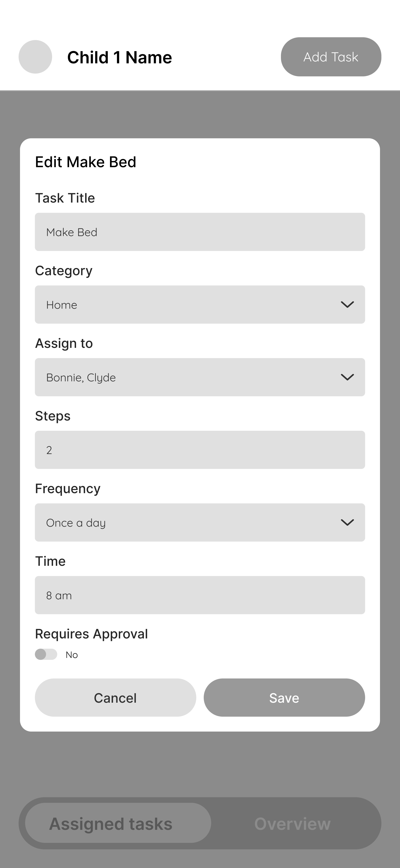400x868 pixels.
Task: Focus the Task Title field with Make Bed
Action: 200,232
